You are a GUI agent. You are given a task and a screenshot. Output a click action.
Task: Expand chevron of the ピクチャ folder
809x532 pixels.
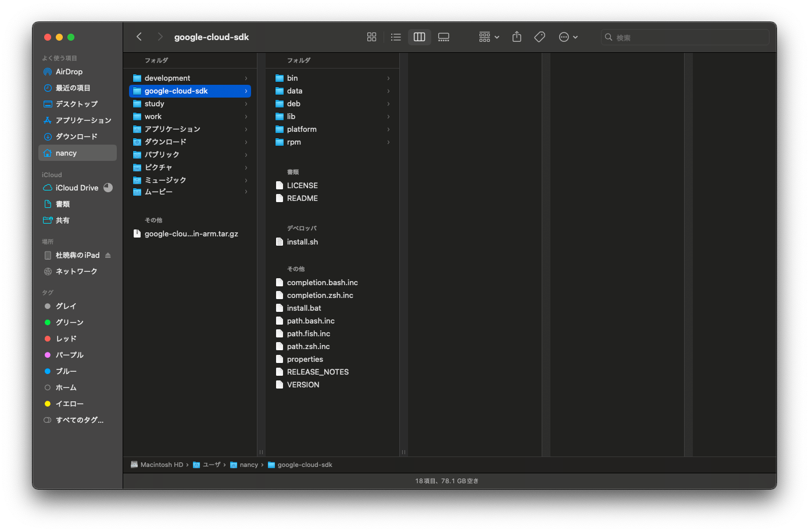click(246, 168)
